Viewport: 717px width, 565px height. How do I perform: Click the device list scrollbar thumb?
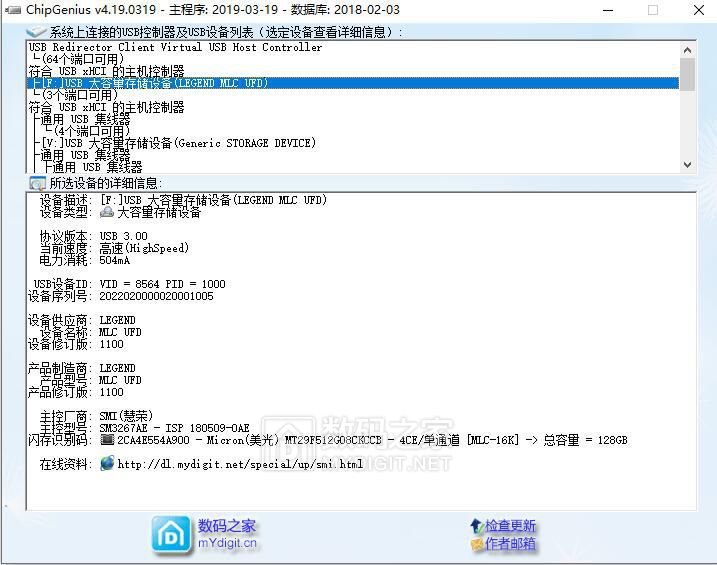click(687, 74)
